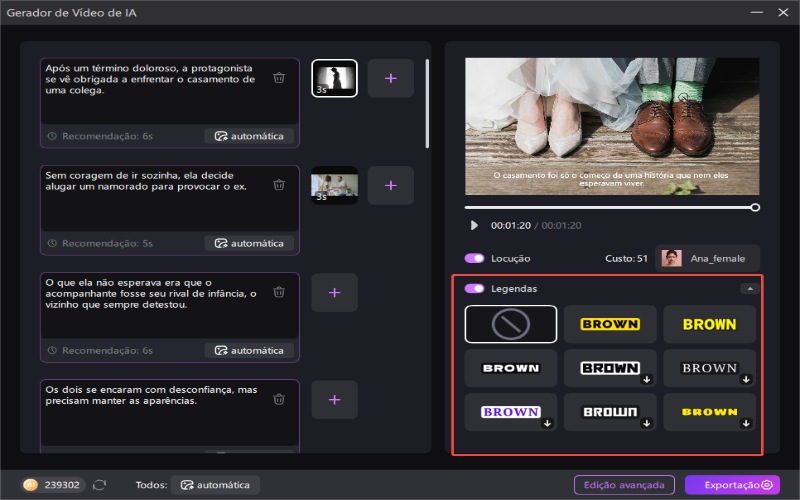Download the purple BROWN caption style

click(547, 423)
